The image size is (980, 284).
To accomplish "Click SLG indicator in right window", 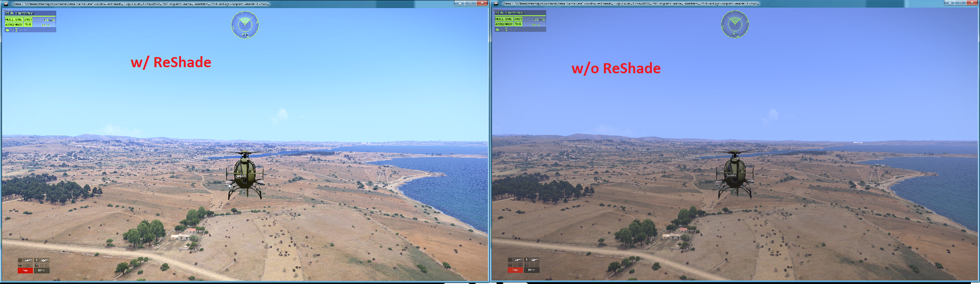I will point(518,24).
